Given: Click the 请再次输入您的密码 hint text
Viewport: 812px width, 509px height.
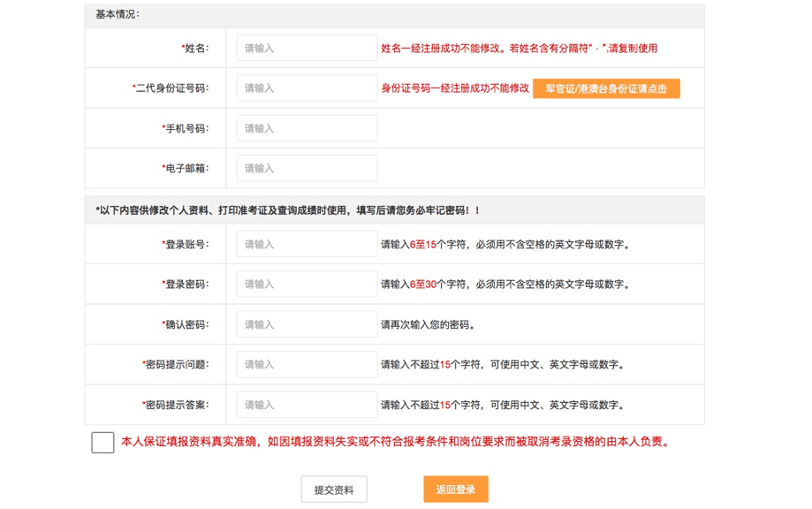Looking at the screenshot, I should 428,325.
